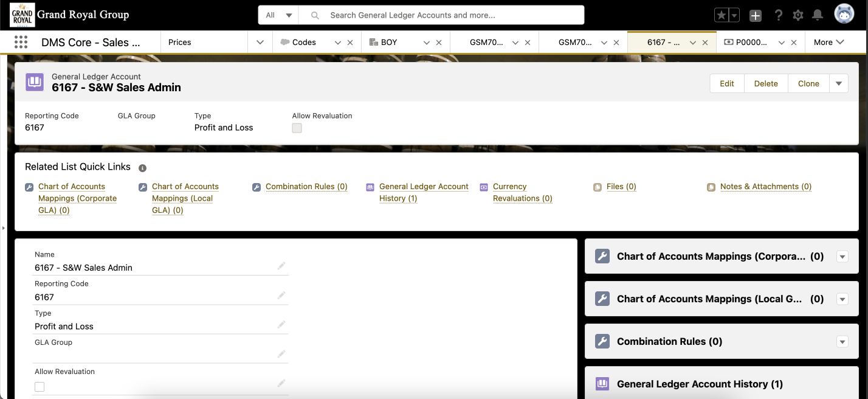The width and height of the screenshot is (868, 399).
Task: Close the 6167 - ... tab
Action: click(x=705, y=43)
